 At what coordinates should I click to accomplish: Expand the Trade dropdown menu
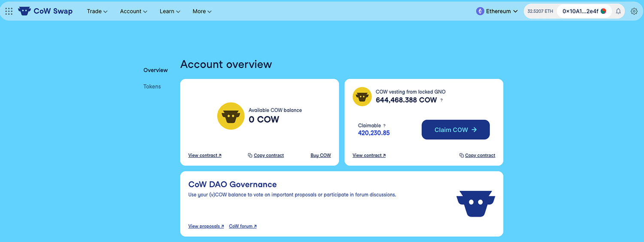tap(97, 11)
